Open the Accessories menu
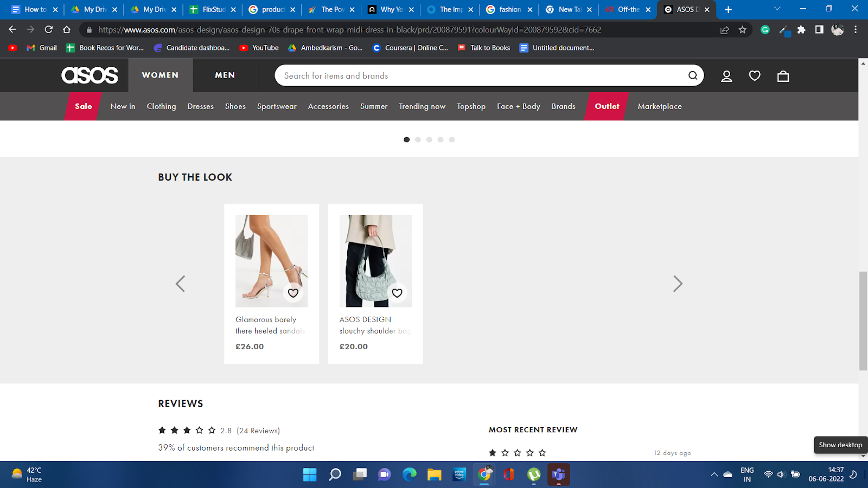 [328, 106]
